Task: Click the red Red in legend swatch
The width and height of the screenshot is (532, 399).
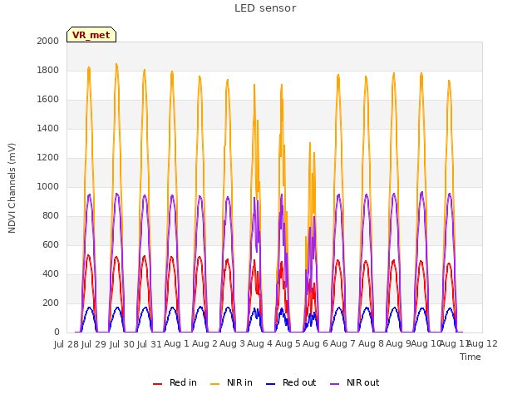Action: [x=157, y=384]
